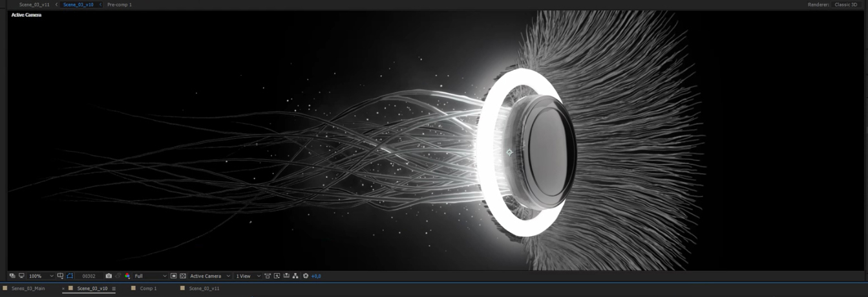
Task: Open the 100% magnification dropdown
Action: [41, 276]
